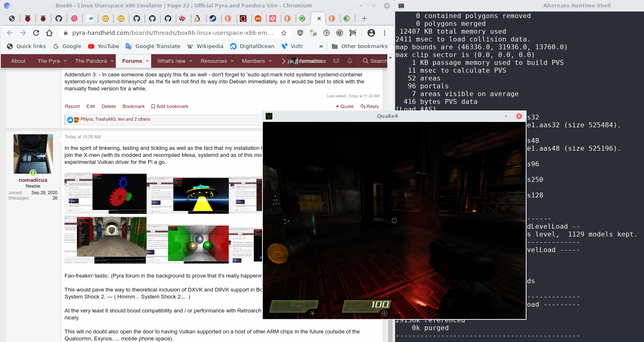The width and height of the screenshot is (644, 342).
Task: Click the address bar URL field
Action: 172,33
